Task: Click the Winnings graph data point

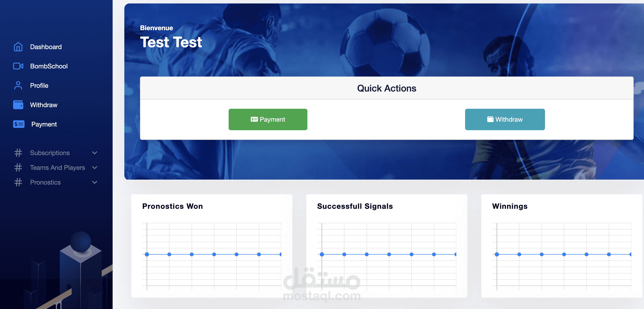Action: point(497,254)
